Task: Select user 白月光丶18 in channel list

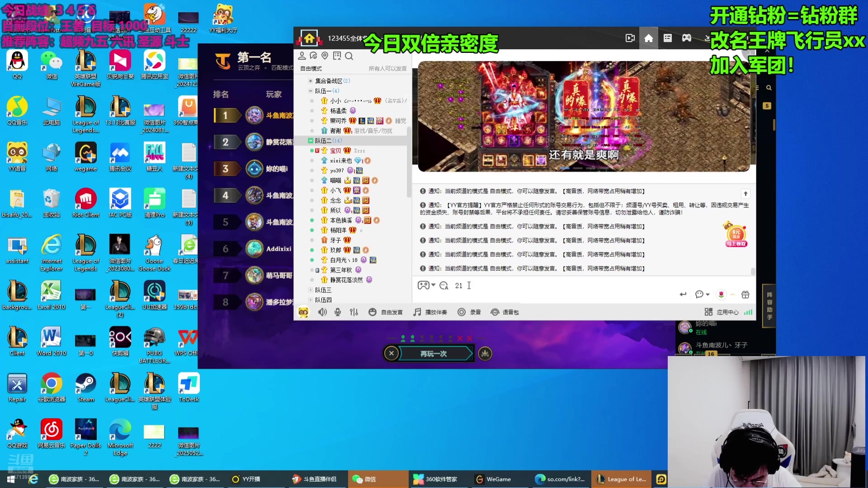Action: pos(344,260)
